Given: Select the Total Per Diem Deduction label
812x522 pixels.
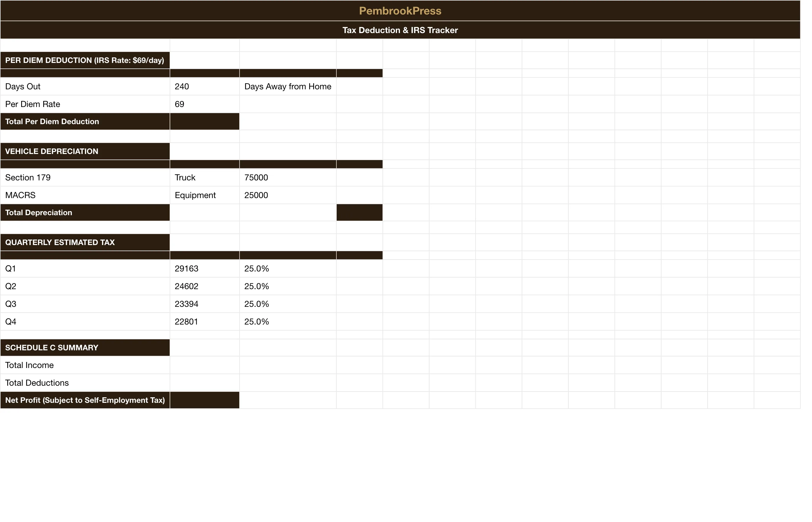Looking at the screenshot, I should pos(85,121).
